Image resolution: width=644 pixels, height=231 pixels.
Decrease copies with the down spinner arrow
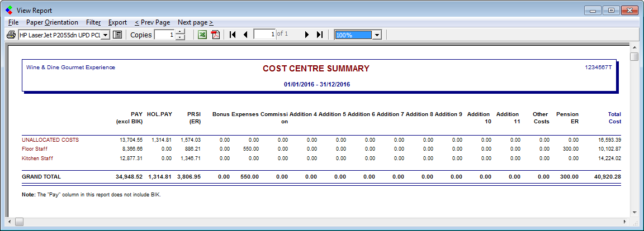[x=180, y=37]
